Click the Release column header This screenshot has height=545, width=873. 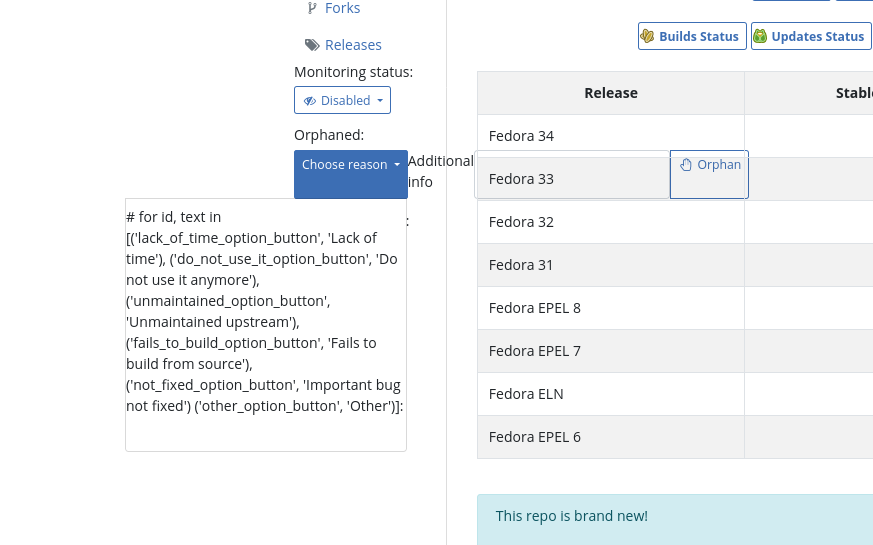click(611, 93)
